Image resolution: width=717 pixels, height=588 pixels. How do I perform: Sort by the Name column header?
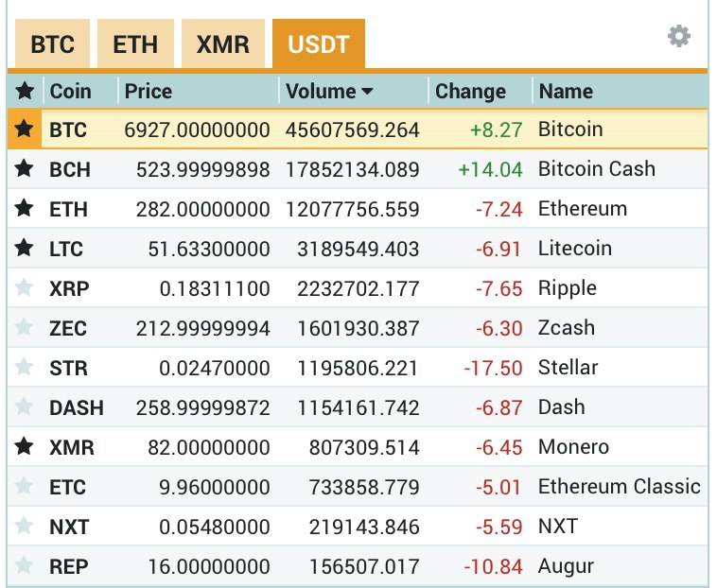566,91
